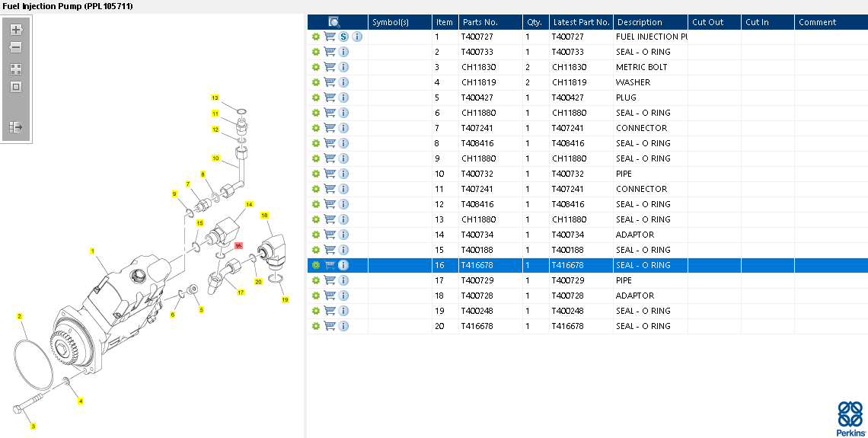Open info for selected item 16 row
Viewport: 868px width, 438px height.
(343, 265)
